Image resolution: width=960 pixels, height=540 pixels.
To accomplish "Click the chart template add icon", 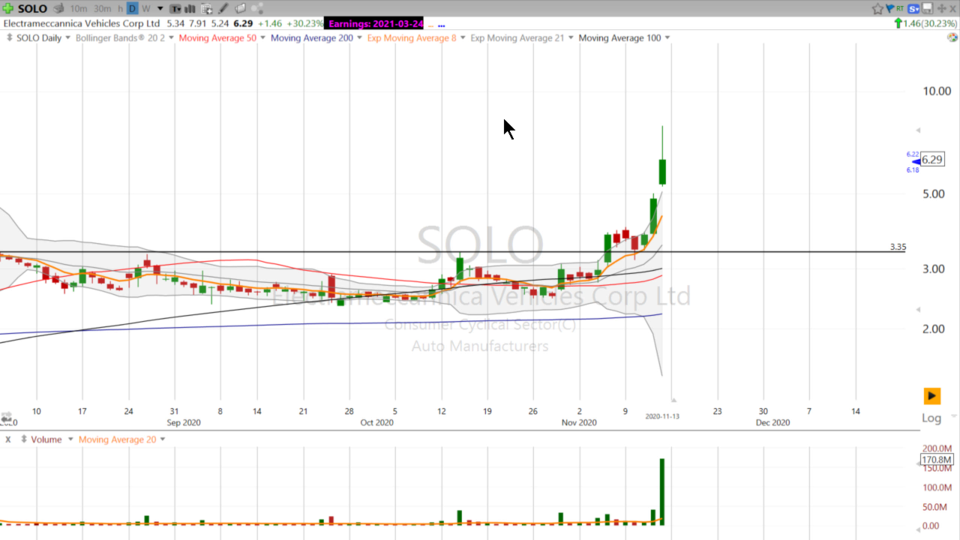I will [x=207, y=9].
